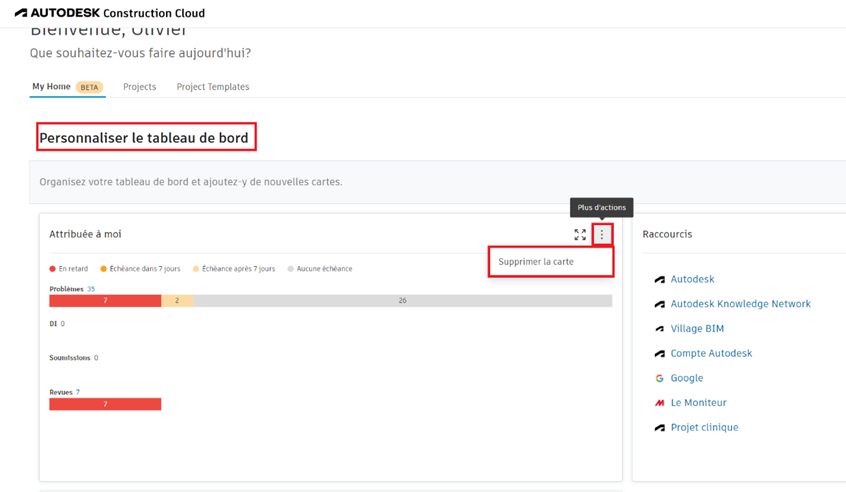Open the Plus d'actions three-dot menu
Viewport: 846px width, 492px height.
tap(602, 235)
